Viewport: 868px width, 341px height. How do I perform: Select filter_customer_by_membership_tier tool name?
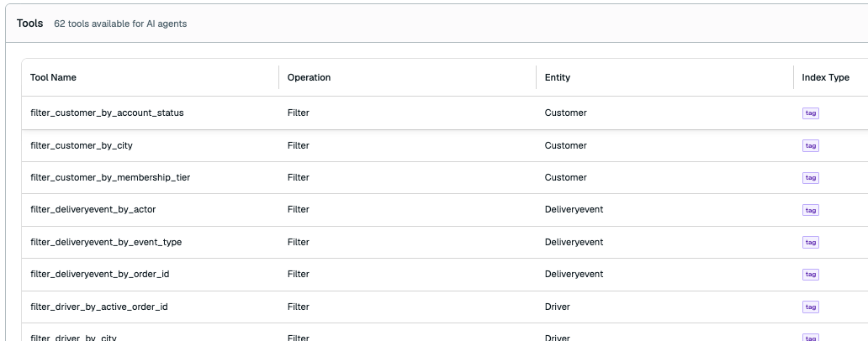tap(110, 177)
